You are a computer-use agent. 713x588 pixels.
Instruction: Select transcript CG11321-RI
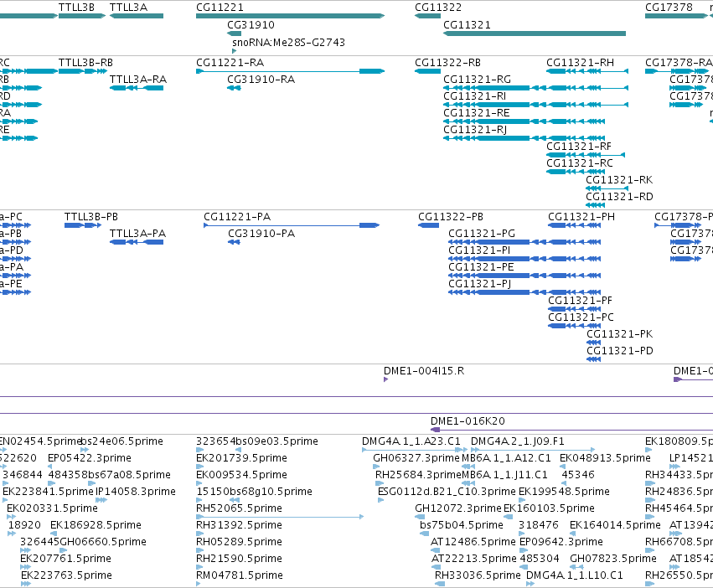[474, 96]
